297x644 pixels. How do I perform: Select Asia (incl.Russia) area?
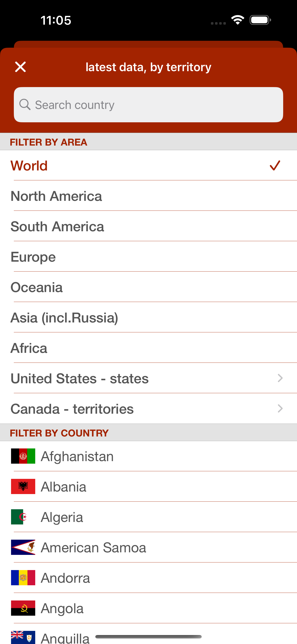(148, 317)
